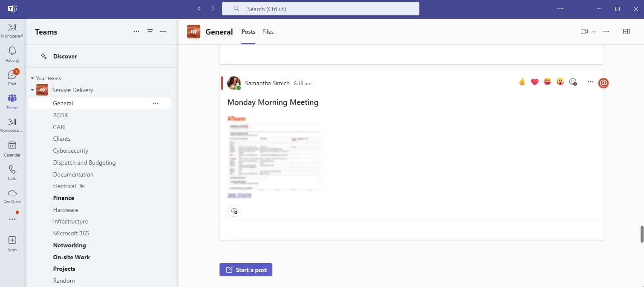
Task: Collapse the Your teams section
Action: (32, 78)
